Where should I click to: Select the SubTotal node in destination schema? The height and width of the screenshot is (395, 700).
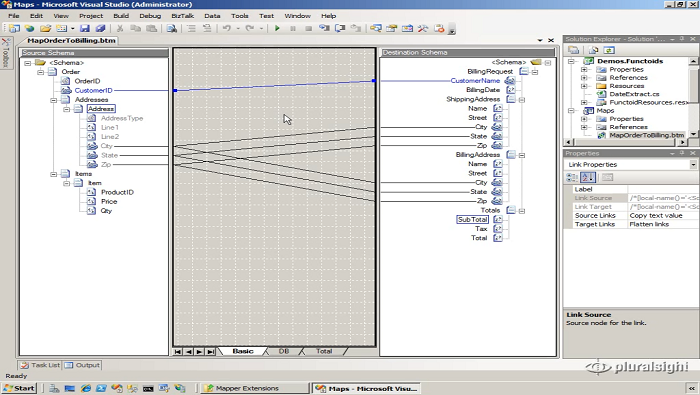click(472, 220)
